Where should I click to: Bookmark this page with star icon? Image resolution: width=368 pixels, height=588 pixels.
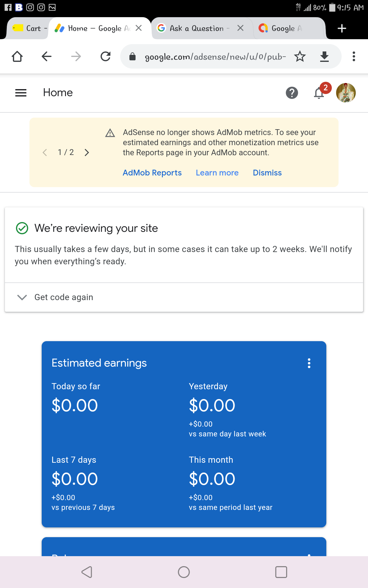(x=300, y=56)
